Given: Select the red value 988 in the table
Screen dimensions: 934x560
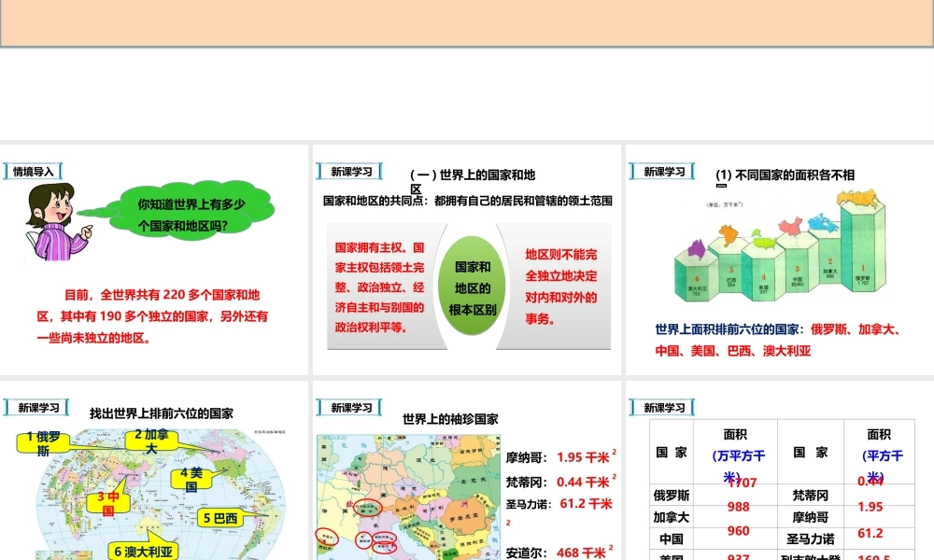Looking at the screenshot, I should (x=738, y=507).
